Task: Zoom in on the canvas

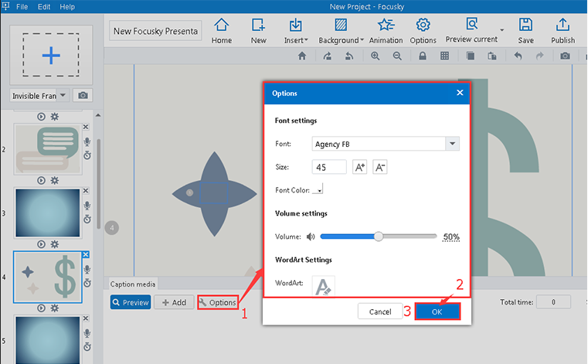Action: click(x=375, y=56)
